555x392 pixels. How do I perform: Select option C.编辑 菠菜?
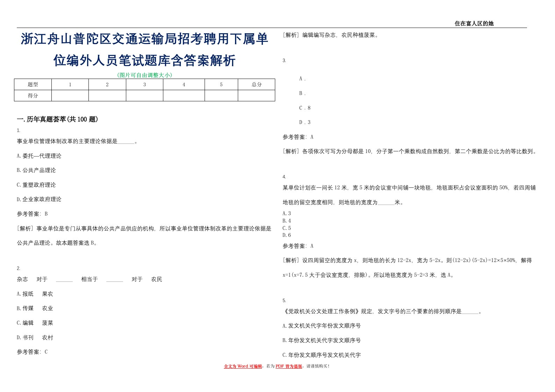pos(35,323)
